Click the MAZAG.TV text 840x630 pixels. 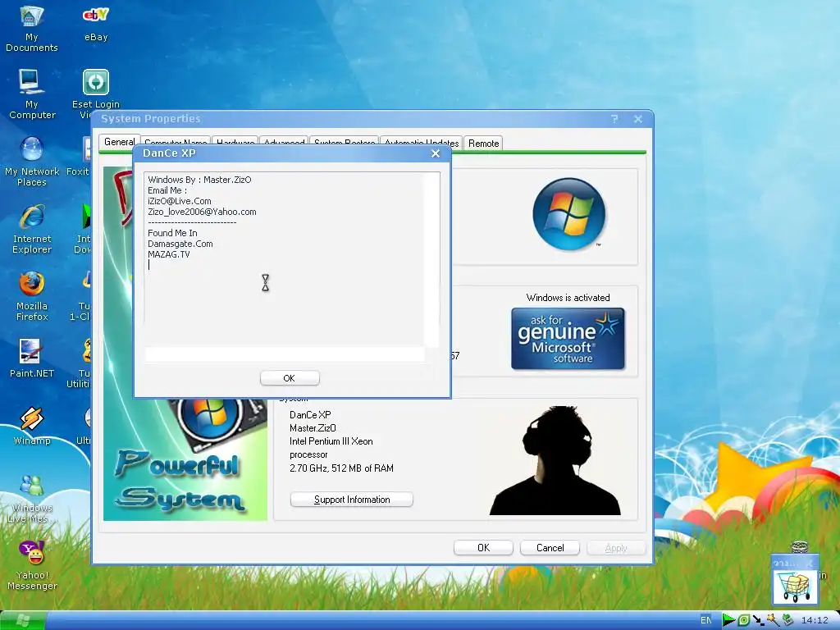pyautogui.click(x=169, y=254)
